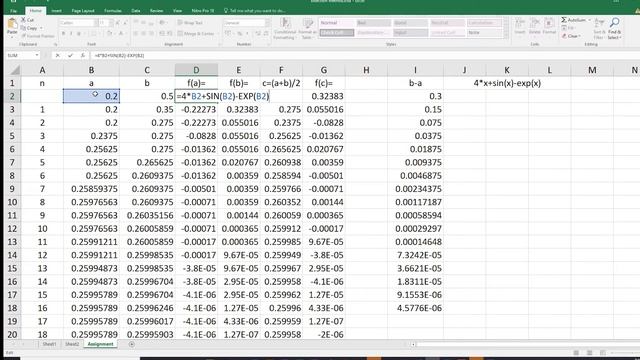The height and width of the screenshot is (360, 640).
Task: Click the Paste clipboard icon
Action: pos(12,24)
